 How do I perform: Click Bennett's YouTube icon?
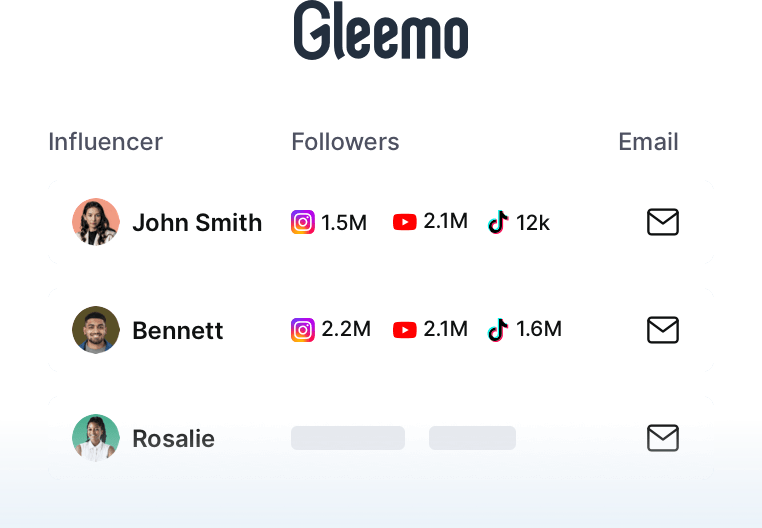405,330
